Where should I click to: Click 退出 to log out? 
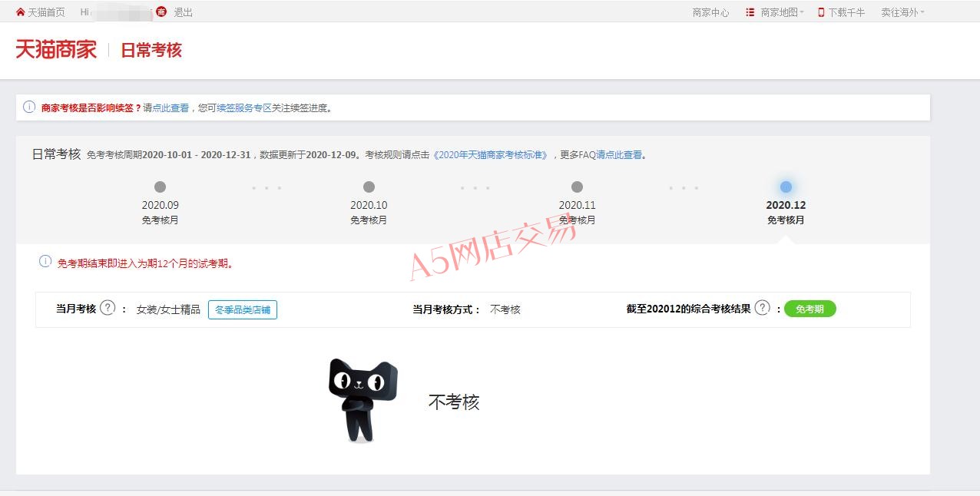point(184,12)
